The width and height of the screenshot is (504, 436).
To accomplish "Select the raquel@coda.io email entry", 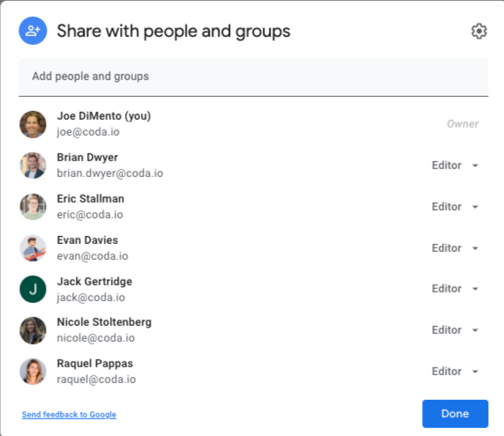I will [96, 380].
